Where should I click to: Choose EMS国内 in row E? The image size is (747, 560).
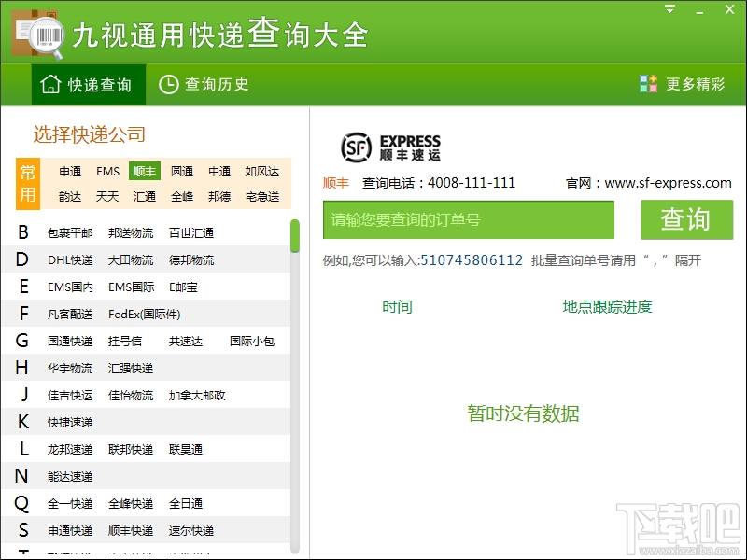tap(70, 287)
